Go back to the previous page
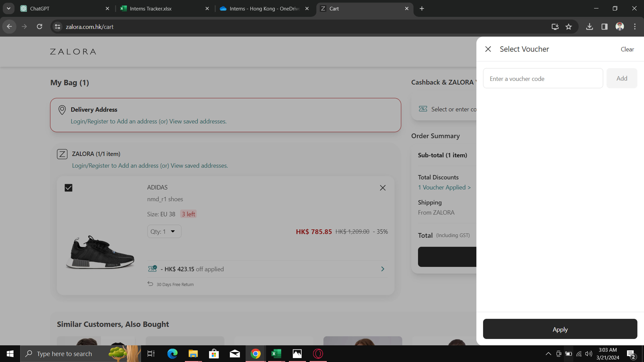The image size is (644, 362). pyautogui.click(x=9, y=26)
